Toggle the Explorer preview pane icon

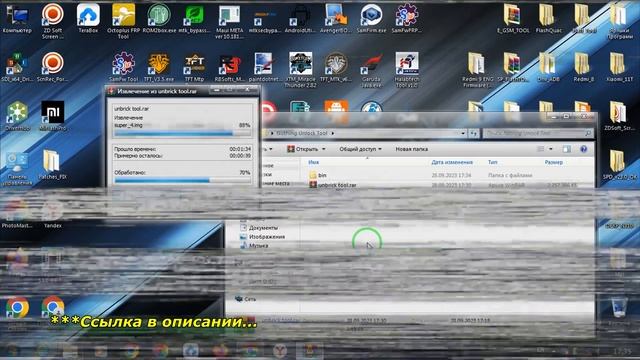click(567, 149)
